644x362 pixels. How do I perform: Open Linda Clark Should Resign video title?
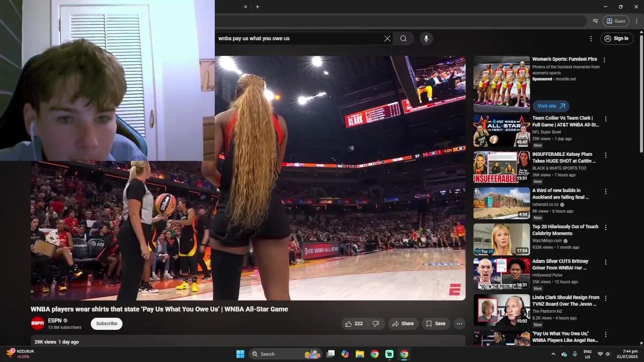click(566, 301)
